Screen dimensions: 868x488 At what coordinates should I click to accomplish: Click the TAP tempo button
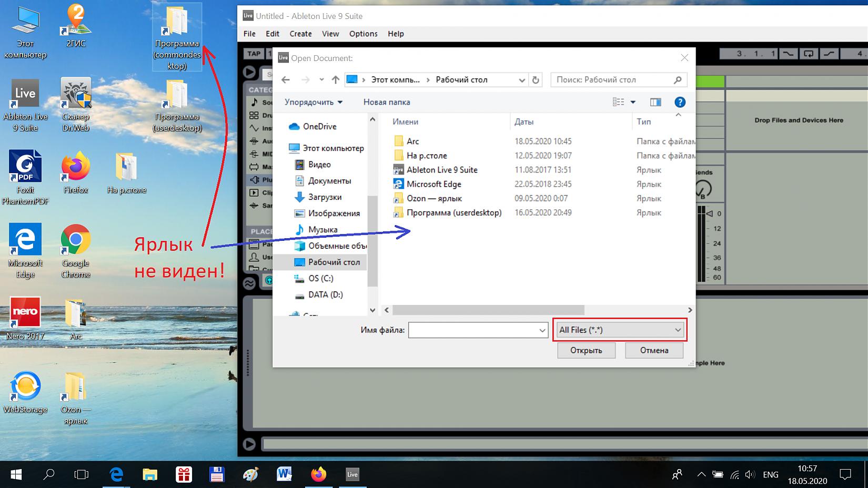point(254,54)
